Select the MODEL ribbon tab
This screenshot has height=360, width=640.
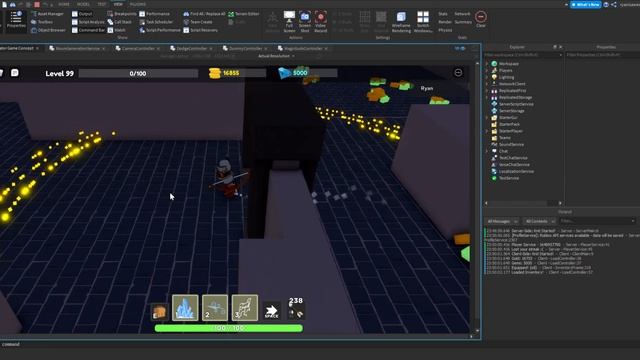83,4
